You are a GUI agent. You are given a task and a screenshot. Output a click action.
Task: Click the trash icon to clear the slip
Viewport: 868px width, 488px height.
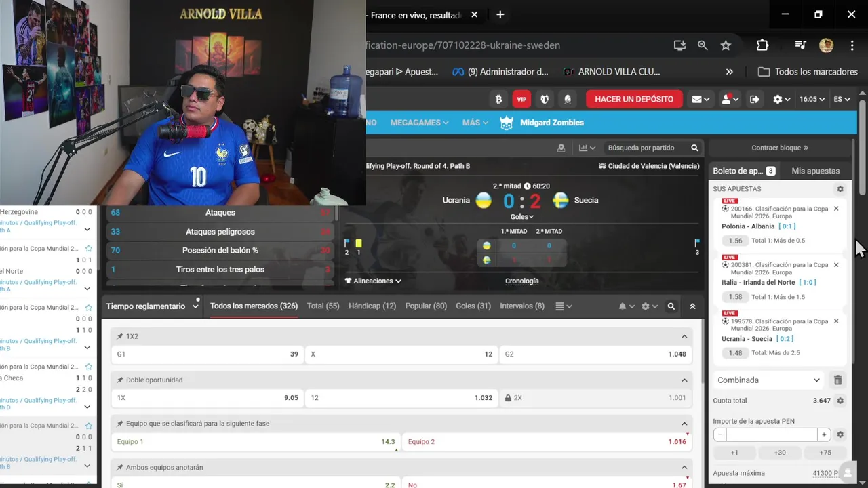point(838,380)
